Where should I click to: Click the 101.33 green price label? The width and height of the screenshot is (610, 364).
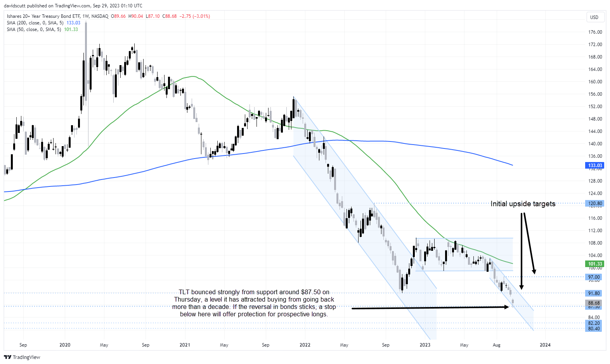pyautogui.click(x=594, y=264)
